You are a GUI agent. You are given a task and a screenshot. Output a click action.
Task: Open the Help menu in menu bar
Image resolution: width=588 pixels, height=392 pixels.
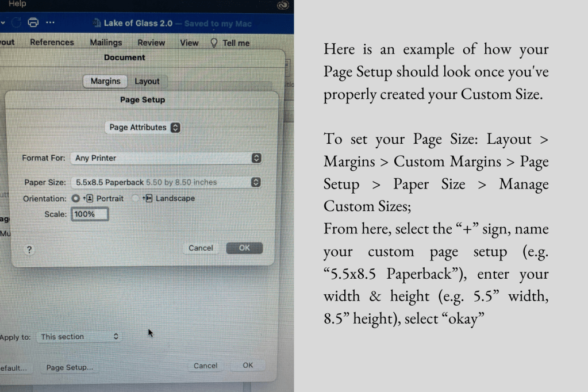pyautogui.click(x=17, y=4)
